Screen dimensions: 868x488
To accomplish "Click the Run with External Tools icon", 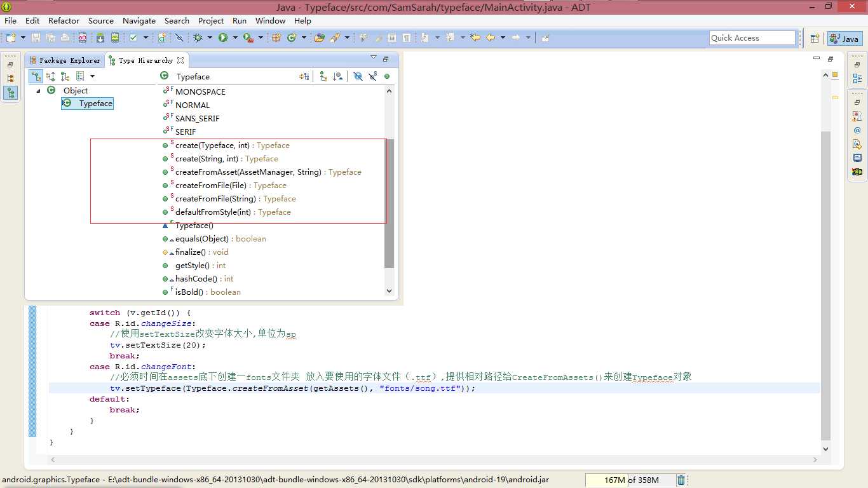I will click(x=248, y=38).
